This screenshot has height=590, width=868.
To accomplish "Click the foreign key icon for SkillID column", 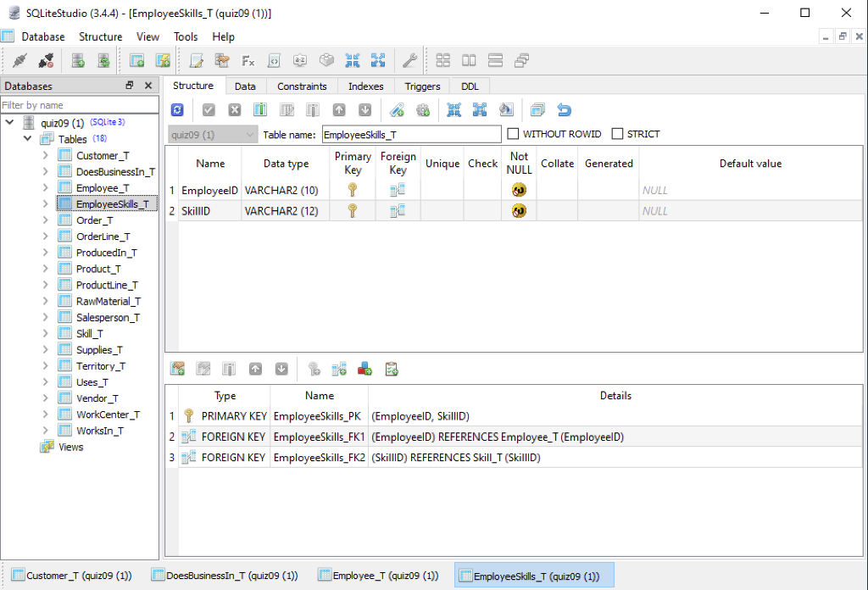I will click(x=398, y=210).
